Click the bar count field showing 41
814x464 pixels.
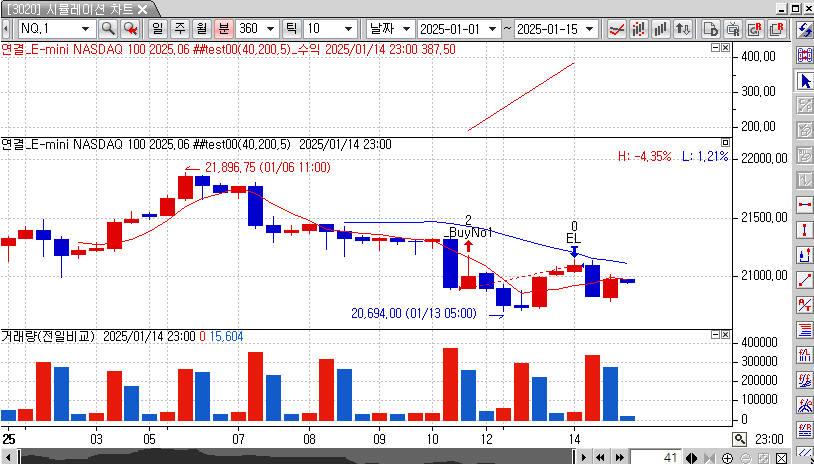[657, 457]
